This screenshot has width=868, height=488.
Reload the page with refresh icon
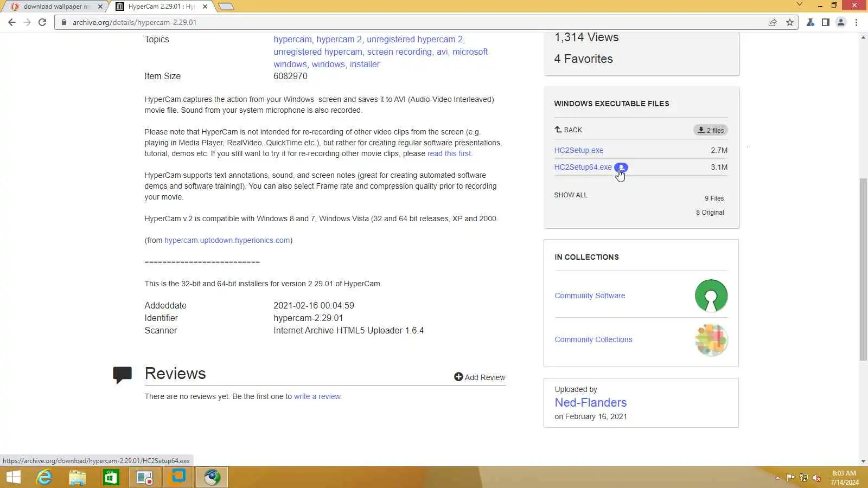click(42, 22)
